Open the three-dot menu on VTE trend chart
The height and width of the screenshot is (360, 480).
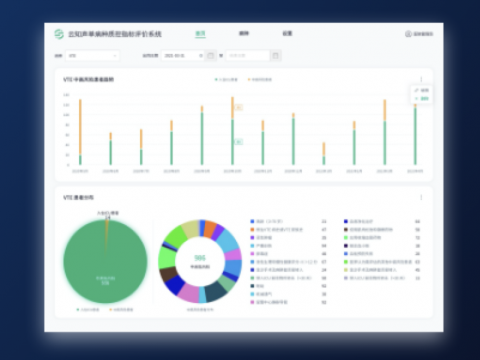coord(421,79)
